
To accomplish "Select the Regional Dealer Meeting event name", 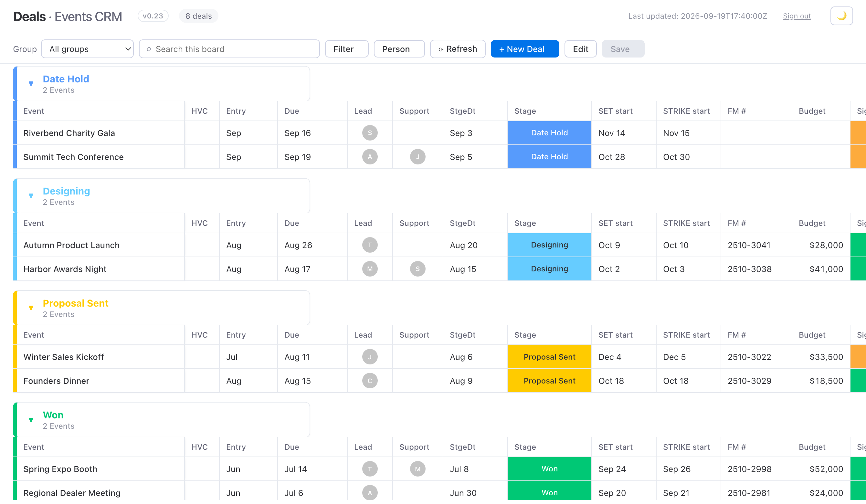I will pyautogui.click(x=72, y=493).
